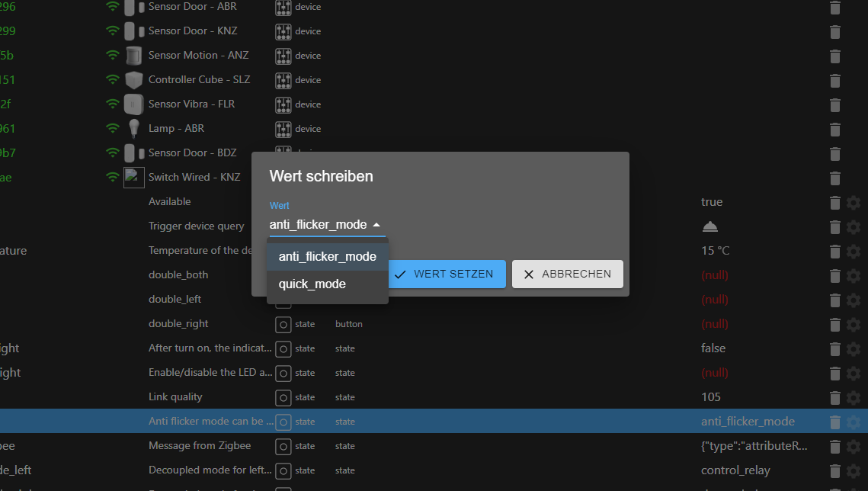868x491 pixels.
Task: Select Sensor Door - KNZ row
Action: (434, 31)
